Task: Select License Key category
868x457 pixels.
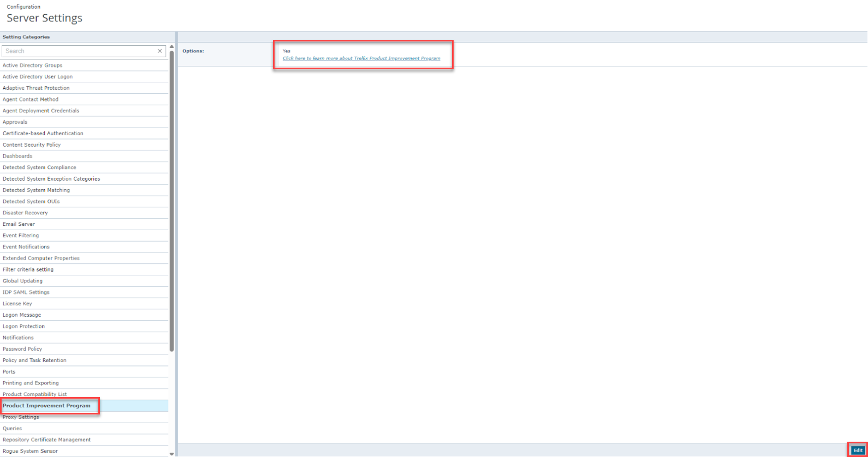Action: 84,304
